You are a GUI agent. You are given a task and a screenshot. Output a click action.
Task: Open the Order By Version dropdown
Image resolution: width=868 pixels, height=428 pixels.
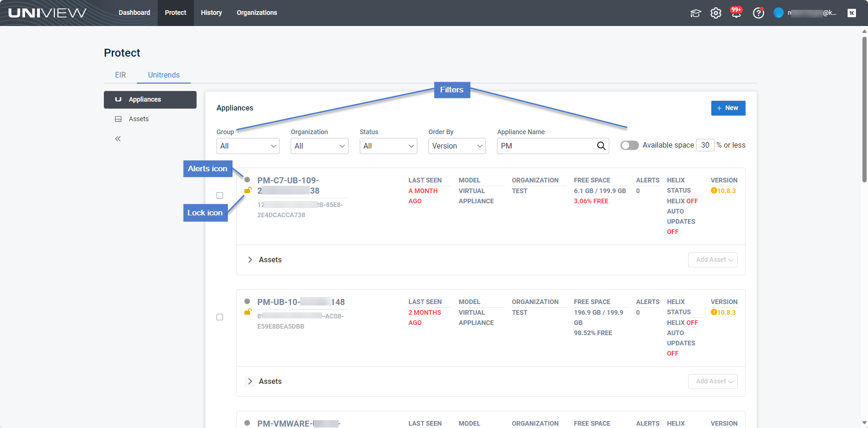pyautogui.click(x=457, y=146)
